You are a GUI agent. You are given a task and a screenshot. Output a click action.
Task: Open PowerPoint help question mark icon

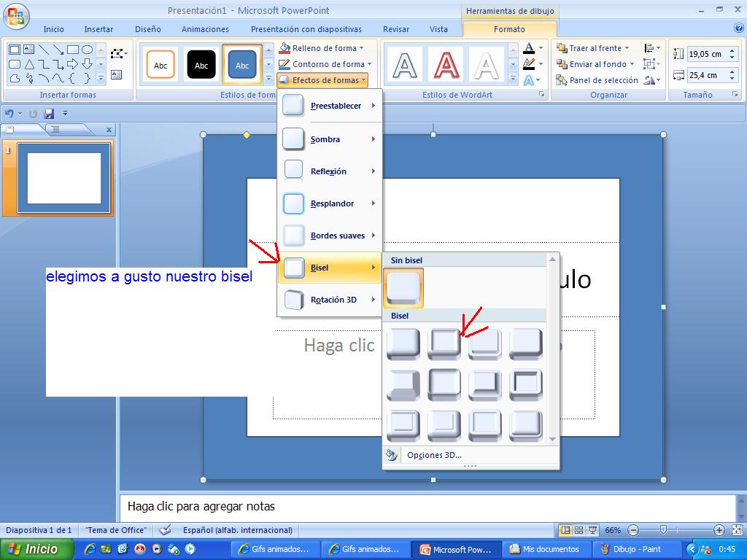739,28
